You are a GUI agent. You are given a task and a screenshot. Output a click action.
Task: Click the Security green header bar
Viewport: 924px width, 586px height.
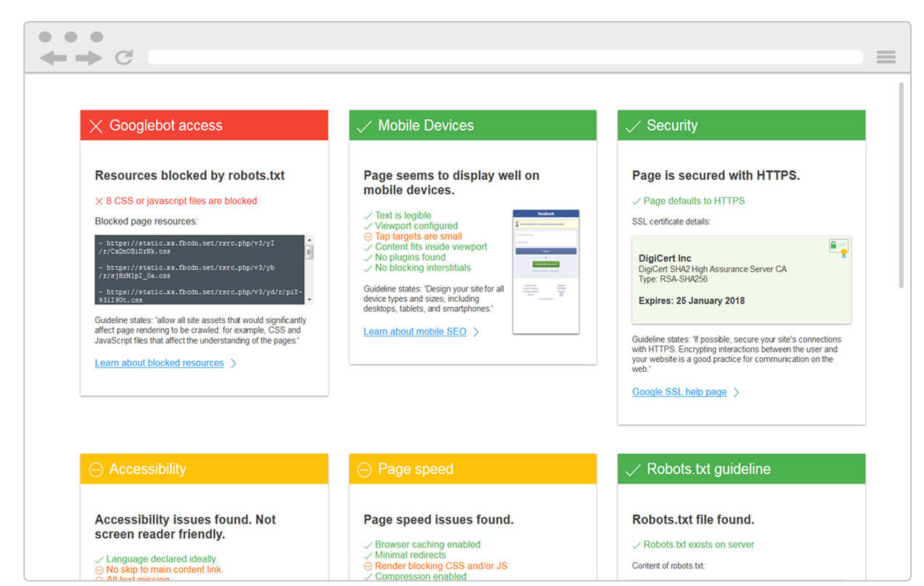(x=741, y=126)
